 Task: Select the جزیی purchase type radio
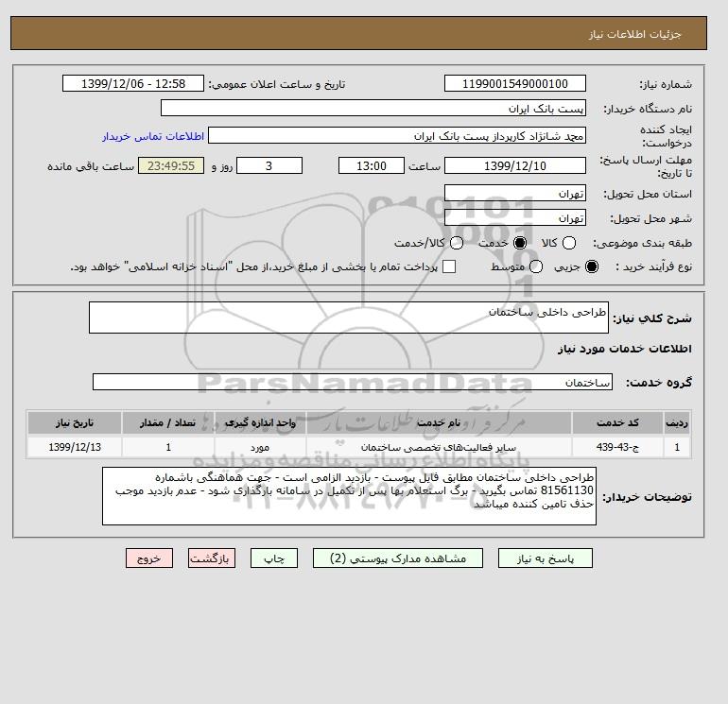point(592,266)
